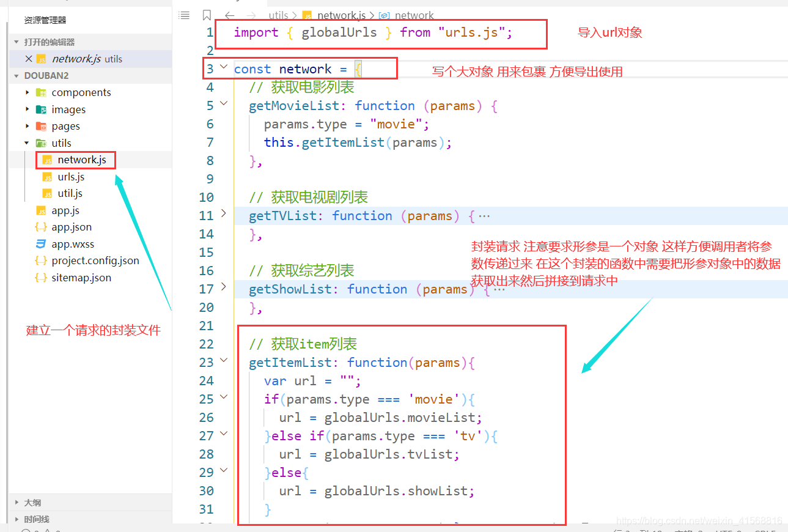Collapse the DOUBAN2 project section

click(17, 76)
